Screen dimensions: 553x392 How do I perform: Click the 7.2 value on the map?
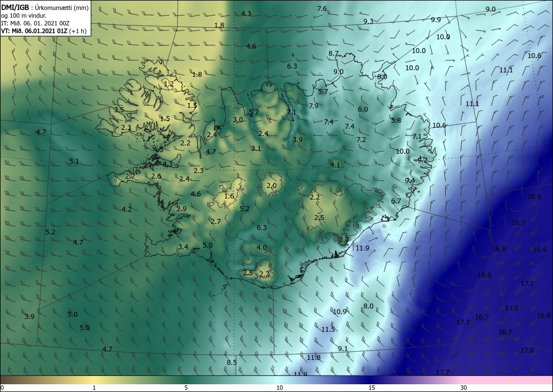[x=361, y=139]
